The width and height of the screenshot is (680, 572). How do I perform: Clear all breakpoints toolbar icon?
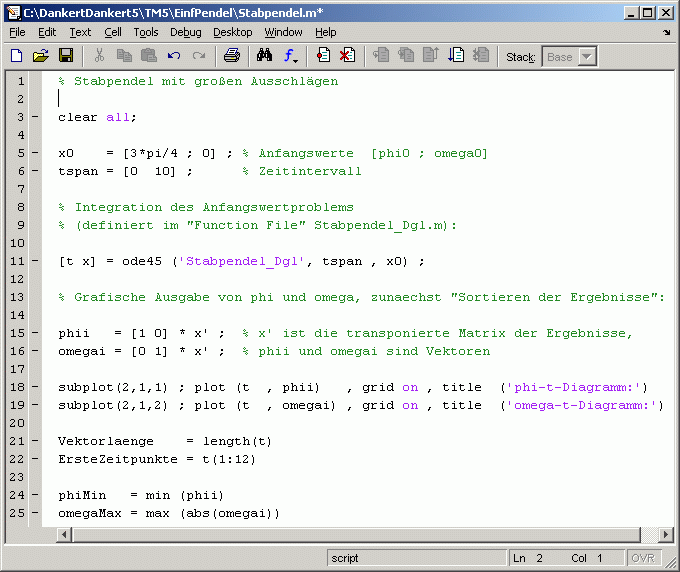(347, 56)
